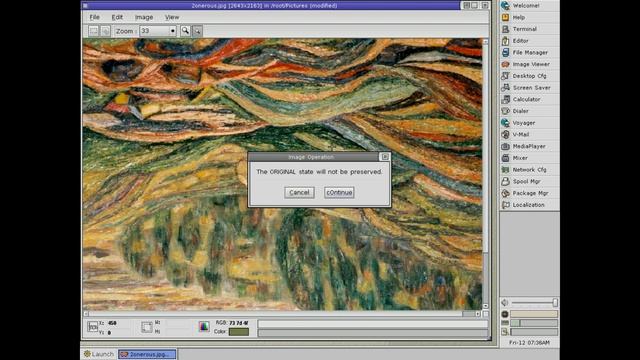Click the zoom in magnifier icon
The image size is (640, 360).
coord(185,31)
